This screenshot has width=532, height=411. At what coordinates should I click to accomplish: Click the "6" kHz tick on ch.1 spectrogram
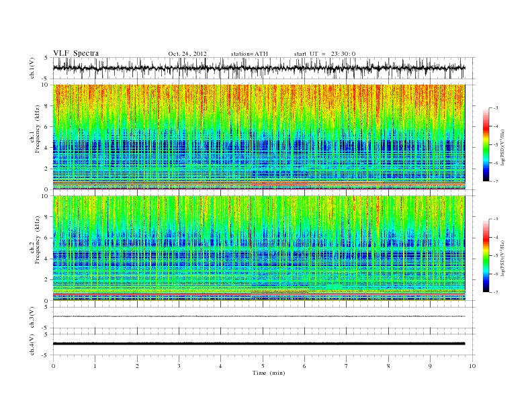pyautogui.click(x=47, y=127)
